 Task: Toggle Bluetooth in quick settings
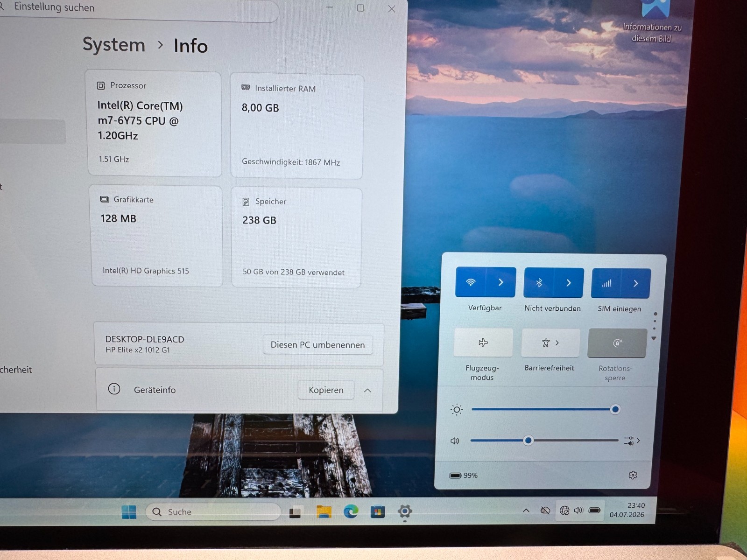(539, 283)
